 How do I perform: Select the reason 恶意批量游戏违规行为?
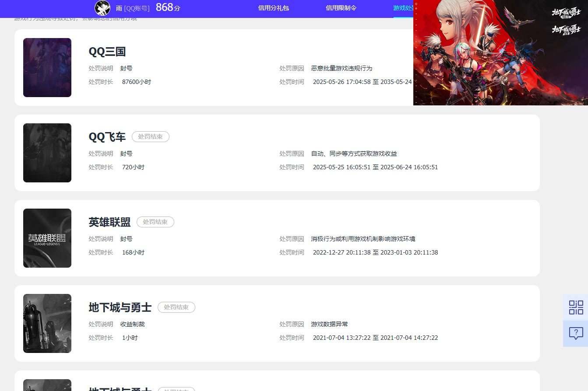[x=342, y=68]
